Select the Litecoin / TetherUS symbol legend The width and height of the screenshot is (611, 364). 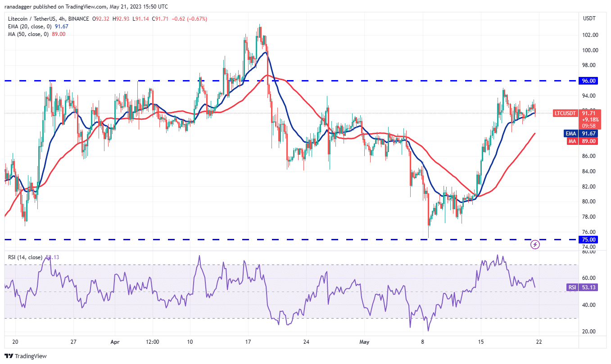pyautogui.click(x=49, y=19)
